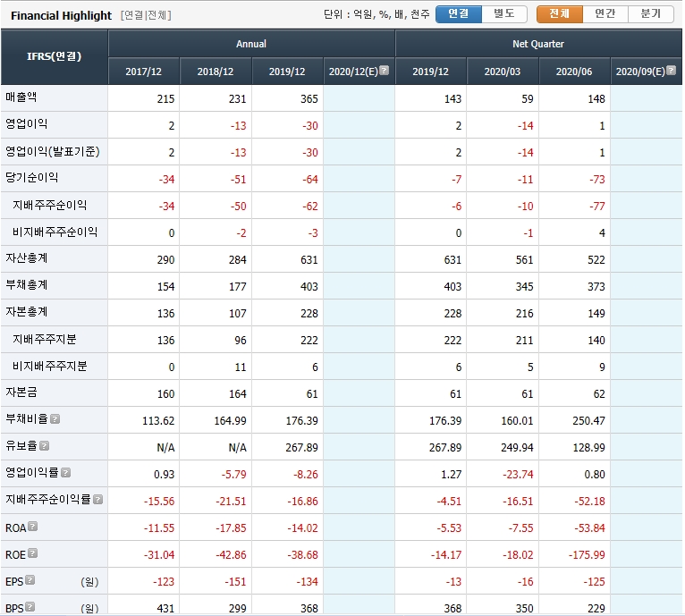This screenshot has width=685, height=616.
Task: Open help icon beside ROA label
Action: pos(33,527)
